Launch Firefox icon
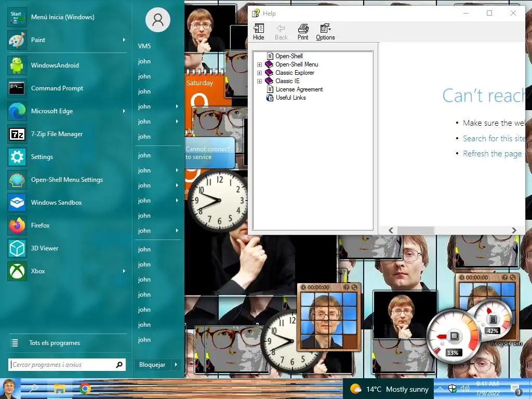Image resolution: width=532 pixels, height=399 pixels. pos(17,225)
